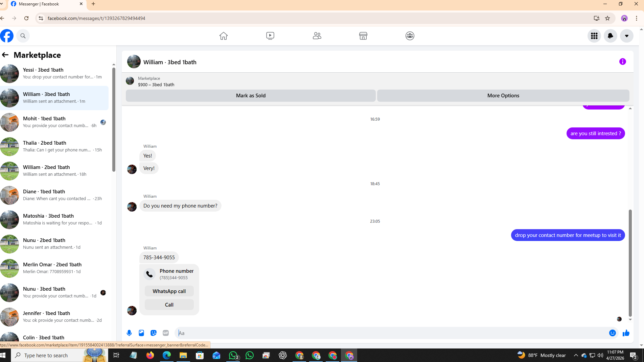Screen dimensions: 644x362
Task: Select William · 3bed 1bath conversation
Action: pos(54,98)
